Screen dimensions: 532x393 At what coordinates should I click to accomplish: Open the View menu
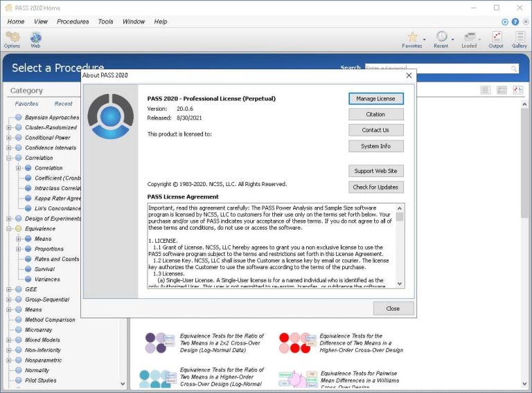pyautogui.click(x=41, y=21)
